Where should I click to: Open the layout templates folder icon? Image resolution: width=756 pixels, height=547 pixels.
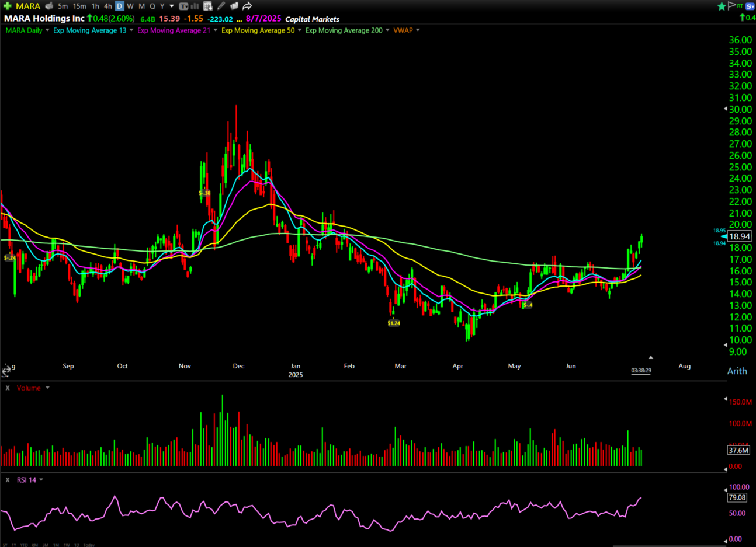(x=234, y=6)
